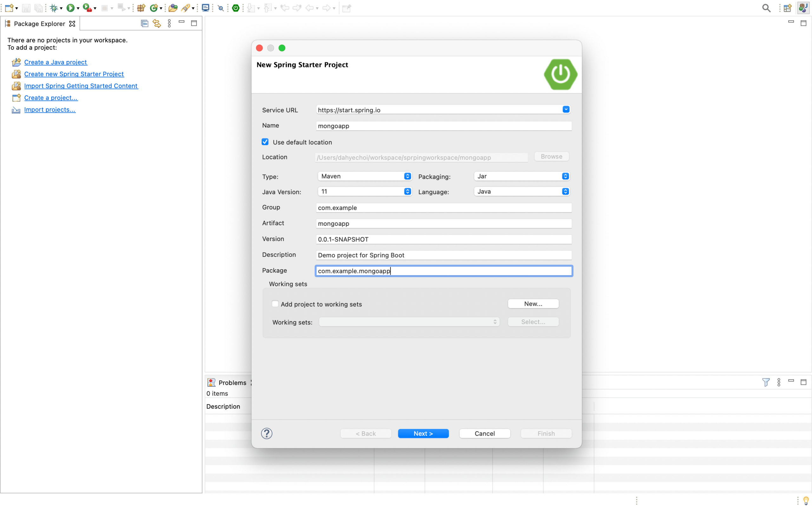Open the Type dropdown showing Maven
Screen dimensions: 812x508
(365, 176)
